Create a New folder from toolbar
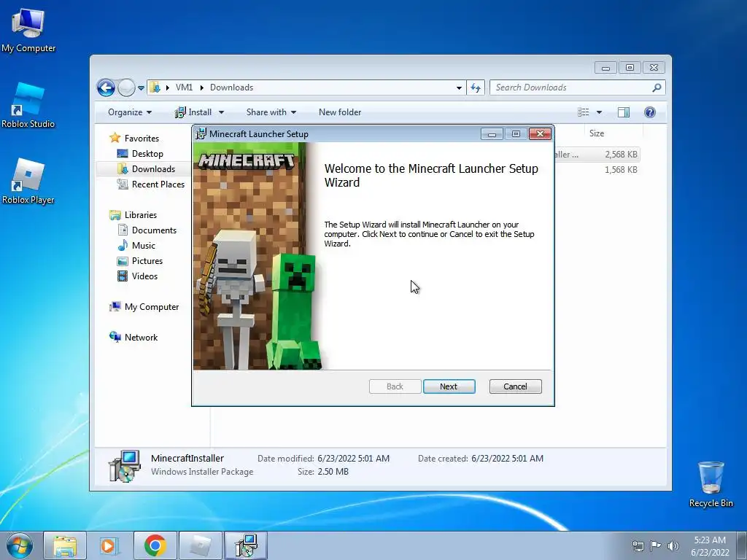747x560 pixels. (340, 112)
